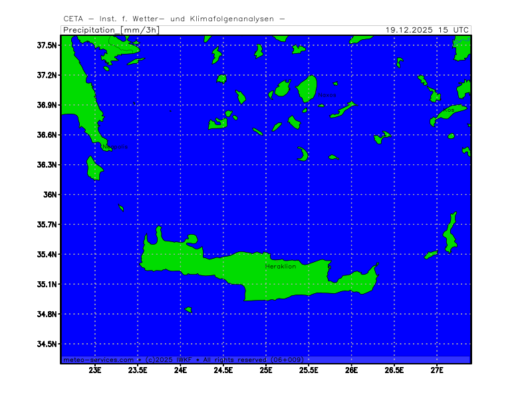Click the Naxos island label
Viewport: 532px width, 399px height.
click(328, 95)
